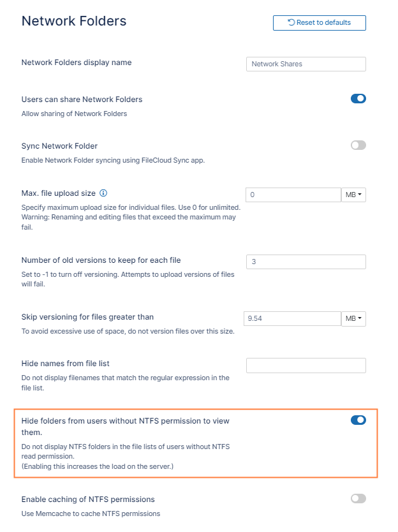Click the Network Folders display name field
The image size is (398, 532).
click(x=306, y=64)
